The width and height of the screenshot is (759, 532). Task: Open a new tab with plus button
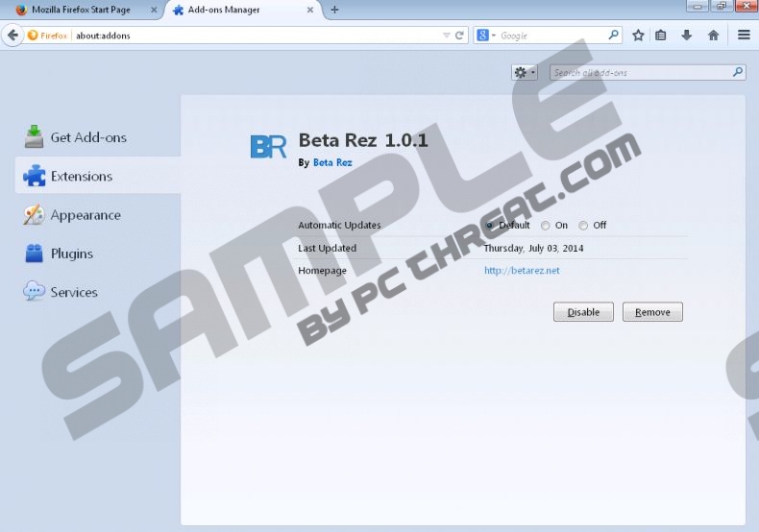334,10
